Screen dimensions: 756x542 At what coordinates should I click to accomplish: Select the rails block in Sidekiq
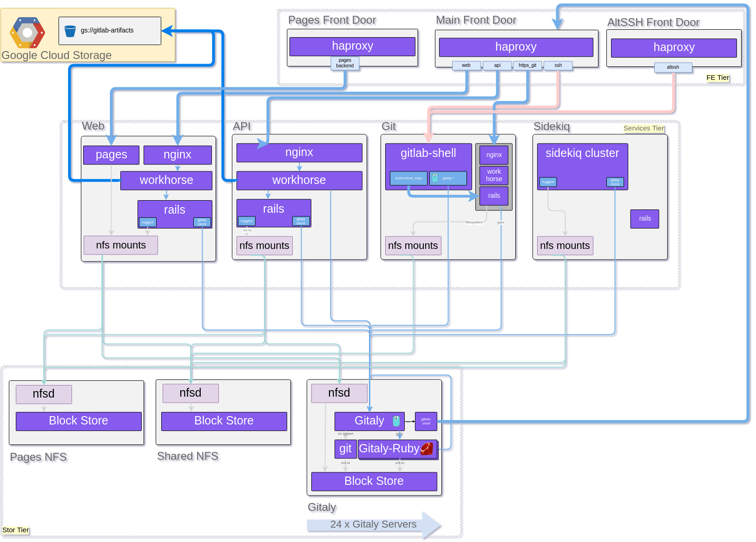[644, 219]
